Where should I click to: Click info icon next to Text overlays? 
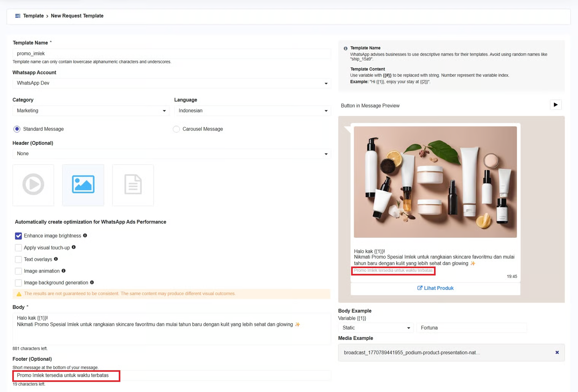56,259
